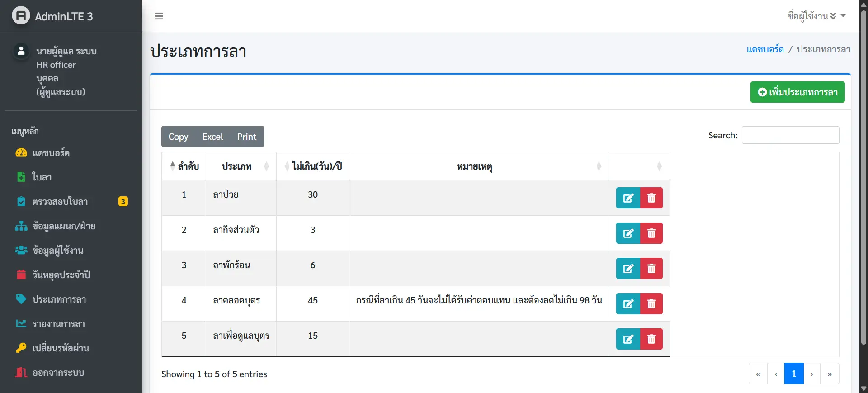Go to last page of pagination
Viewport: 868px width, 393px height.
pyautogui.click(x=830, y=374)
